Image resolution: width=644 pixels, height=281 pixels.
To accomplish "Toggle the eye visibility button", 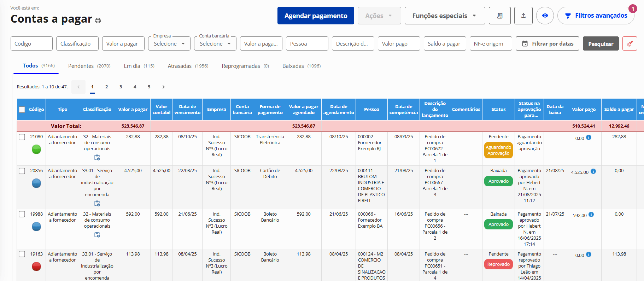I will click(x=545, y=16).
